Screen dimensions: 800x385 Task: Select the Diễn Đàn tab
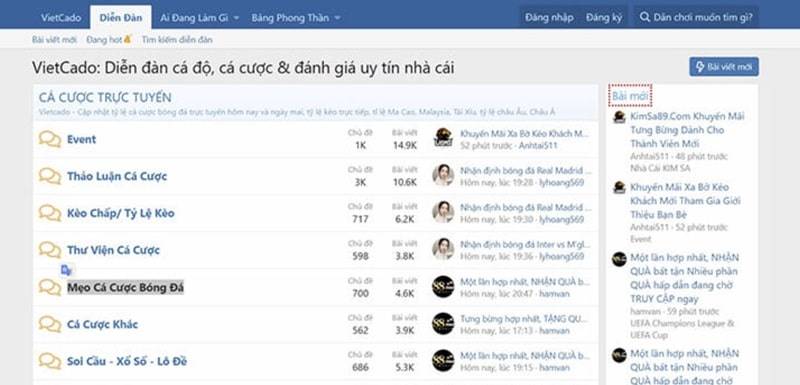point(121,17)
